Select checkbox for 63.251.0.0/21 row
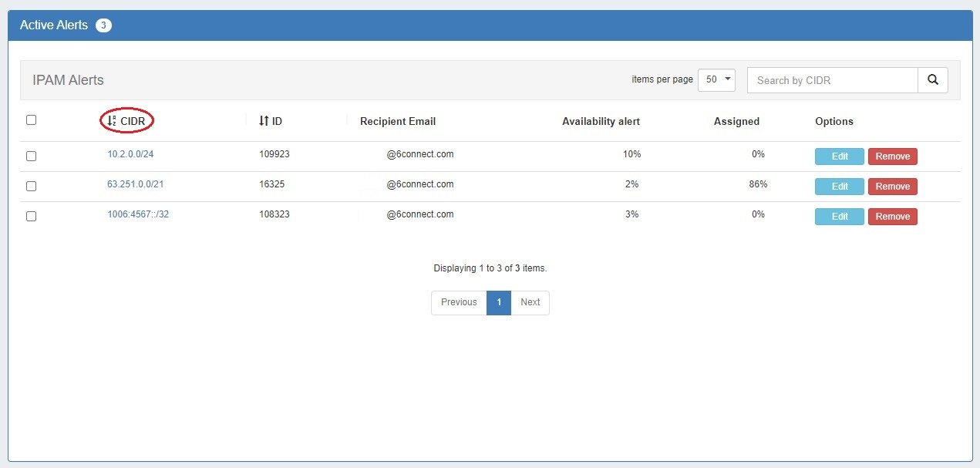The height and width of the screenshot is (468, 980). (32, 186)
